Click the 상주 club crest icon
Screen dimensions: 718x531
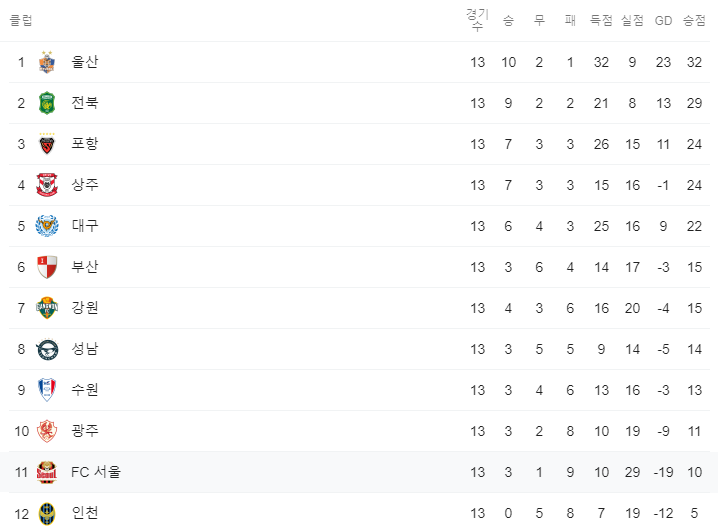[x=47, y=185]
